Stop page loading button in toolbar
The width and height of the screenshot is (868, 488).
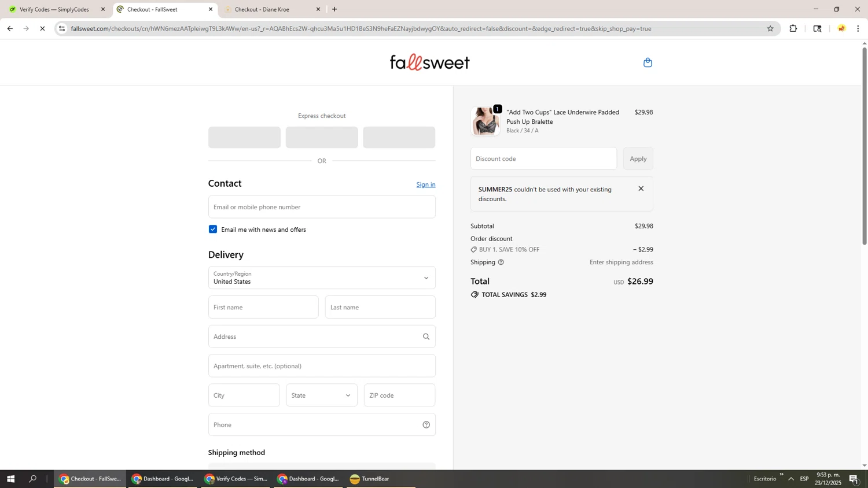[x=42, y=28]
